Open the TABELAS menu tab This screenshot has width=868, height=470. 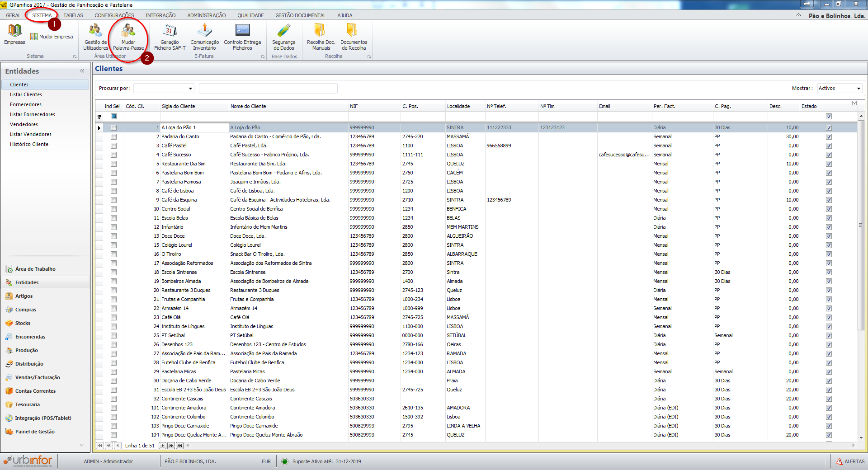tap(73, 15)
